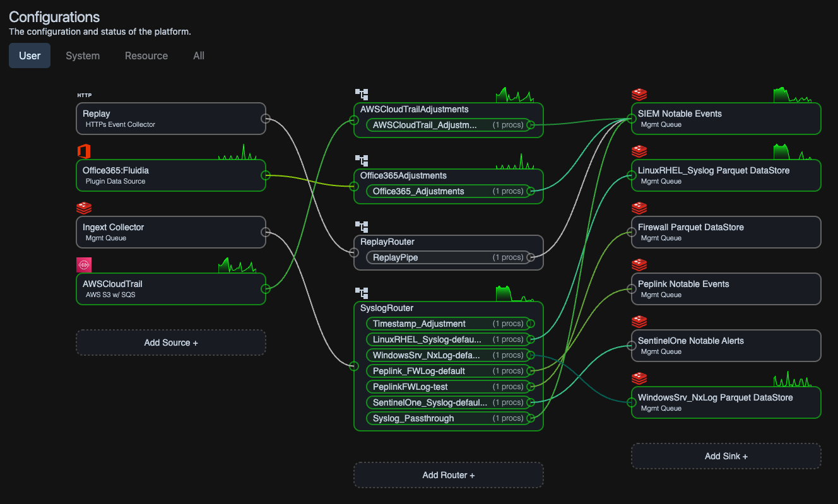This screenshot has height=504, width=838.
Task: Click the Mgmt Queue stack icon on Ingext Collector
Action: click(84, 208)
